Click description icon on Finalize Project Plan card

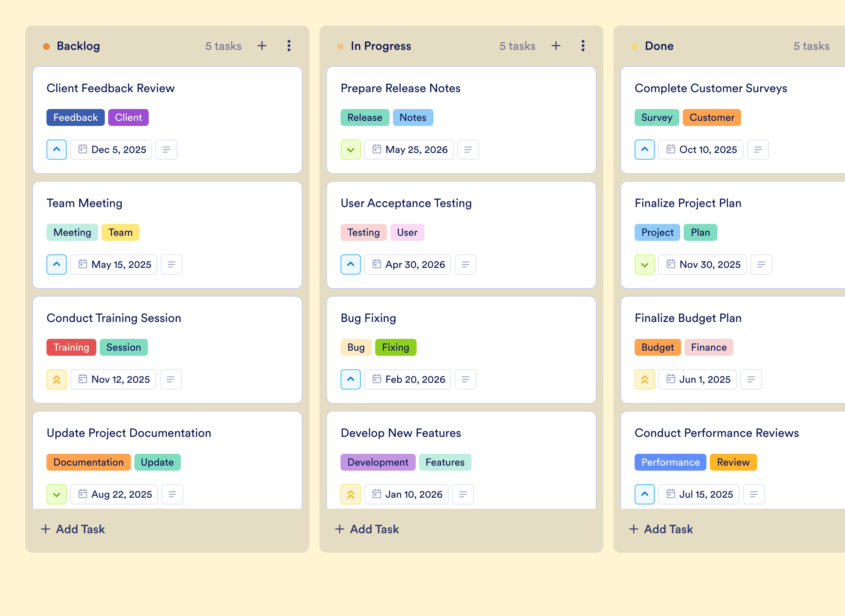[761, 264]
